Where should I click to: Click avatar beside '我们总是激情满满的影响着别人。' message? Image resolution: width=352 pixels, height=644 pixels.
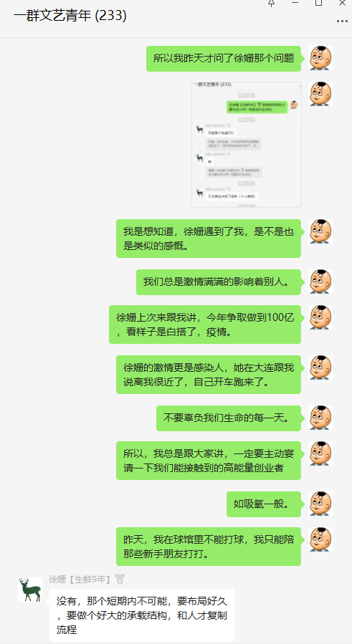[x=320, y=282]
